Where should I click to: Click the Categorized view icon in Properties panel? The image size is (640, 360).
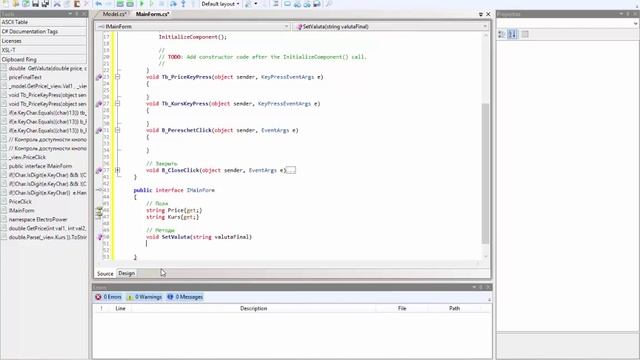coord(502,34)
